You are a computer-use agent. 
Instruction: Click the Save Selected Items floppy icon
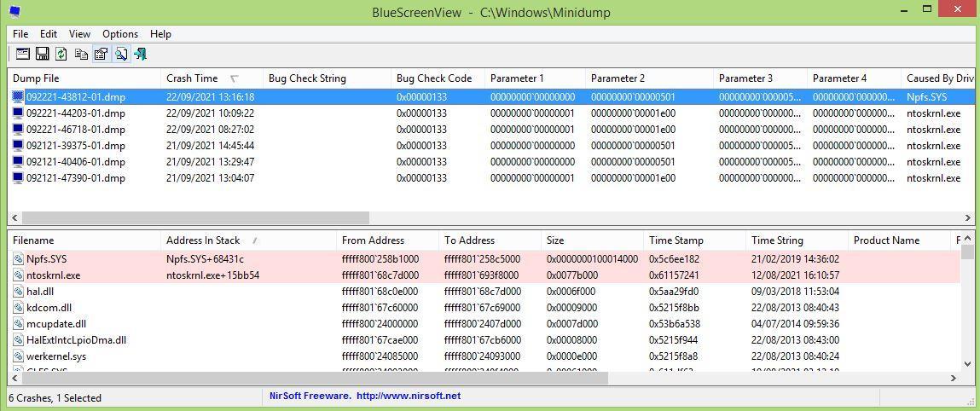click(x=43, y=54)
